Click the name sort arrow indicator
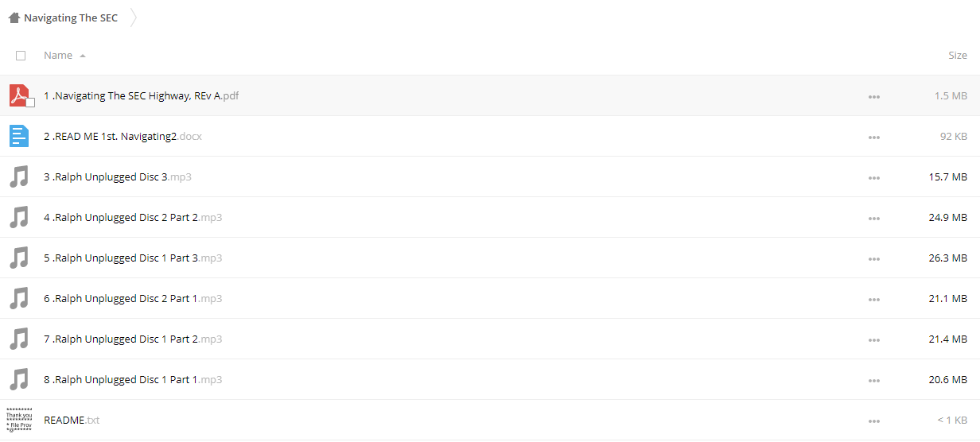The image size is (980, 442). 83,56
